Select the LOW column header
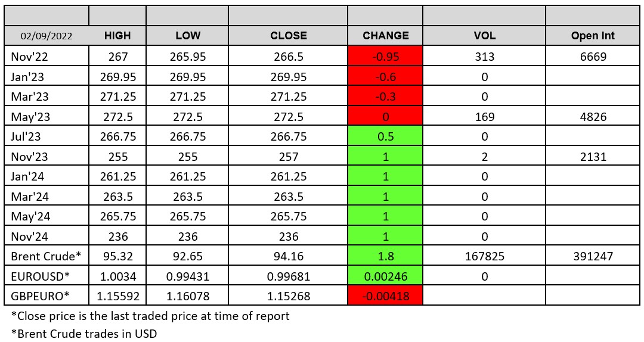This screenshot has height=342, width=644. (188, 36)
